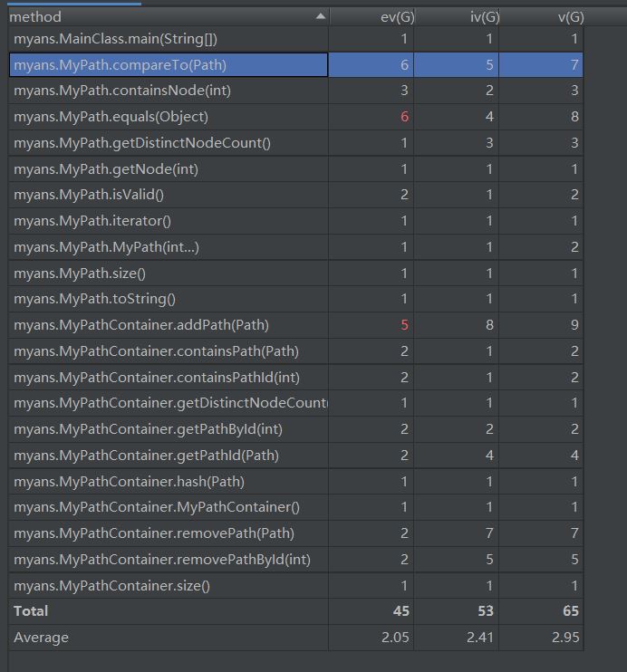Click Total iv(G) value 53

(x=486, y=611)
